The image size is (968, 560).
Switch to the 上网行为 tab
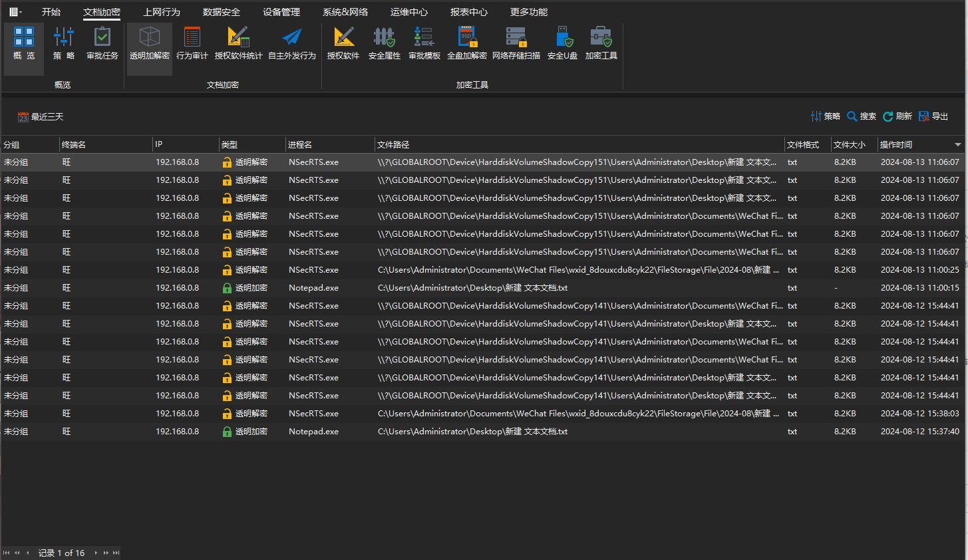point(162,12)
